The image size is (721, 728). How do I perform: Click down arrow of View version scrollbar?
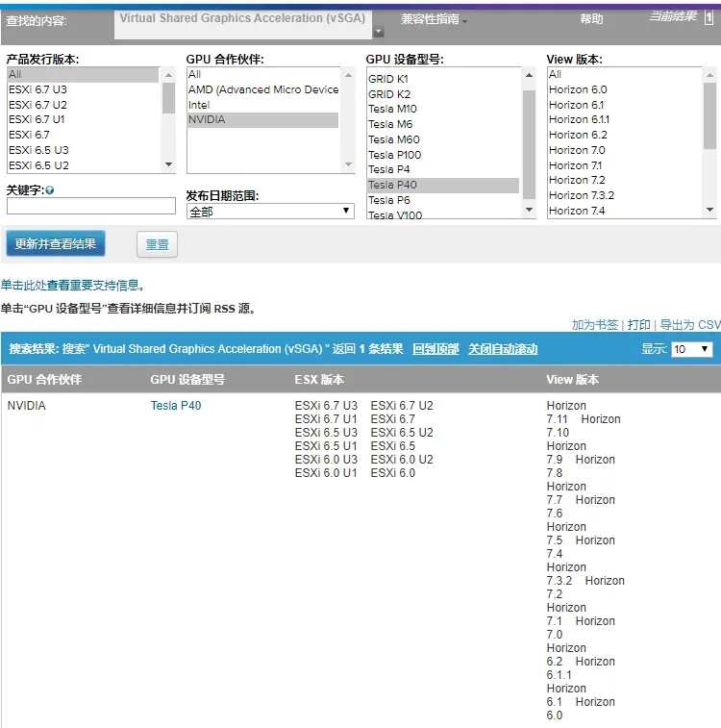709,210
